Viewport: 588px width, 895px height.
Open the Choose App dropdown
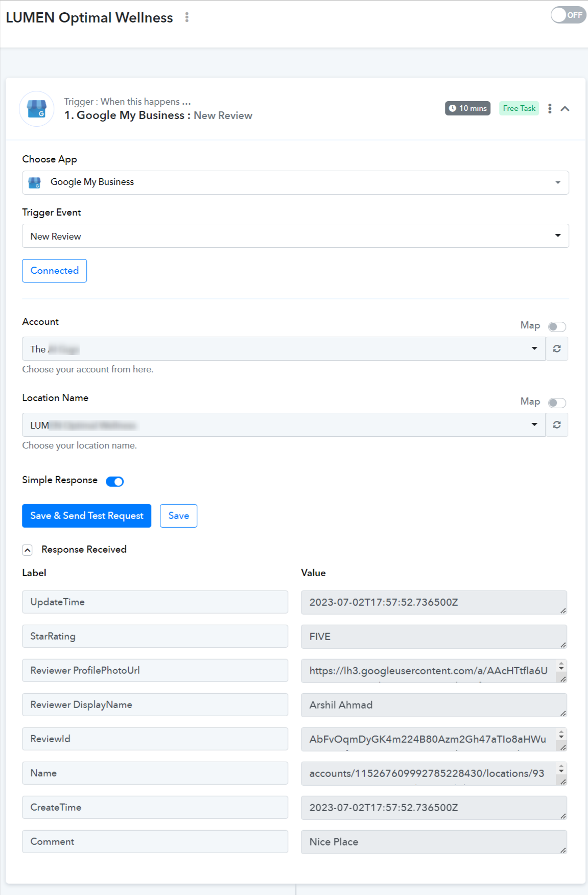click(x=295, y=182)
